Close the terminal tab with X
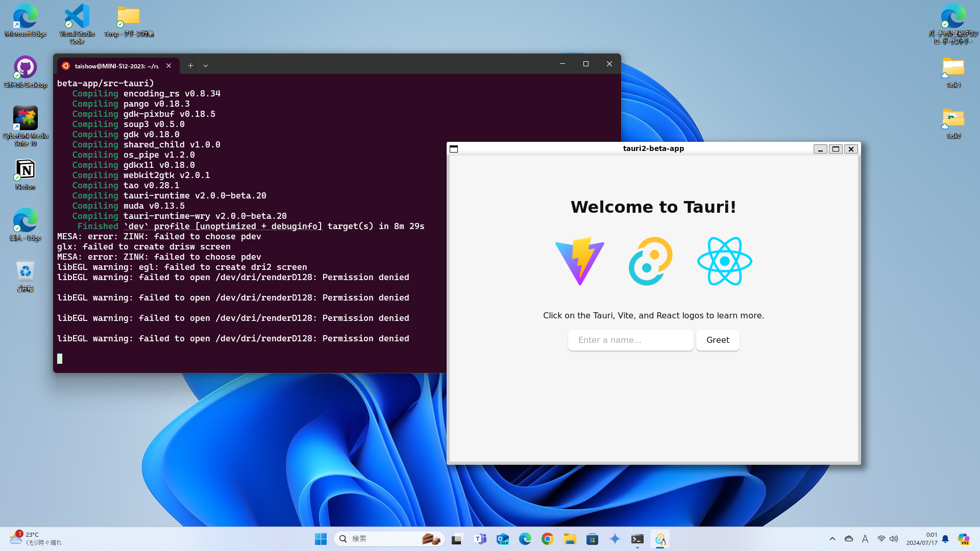The height and width of the screenshot is (551, 980). click(169, 66)
